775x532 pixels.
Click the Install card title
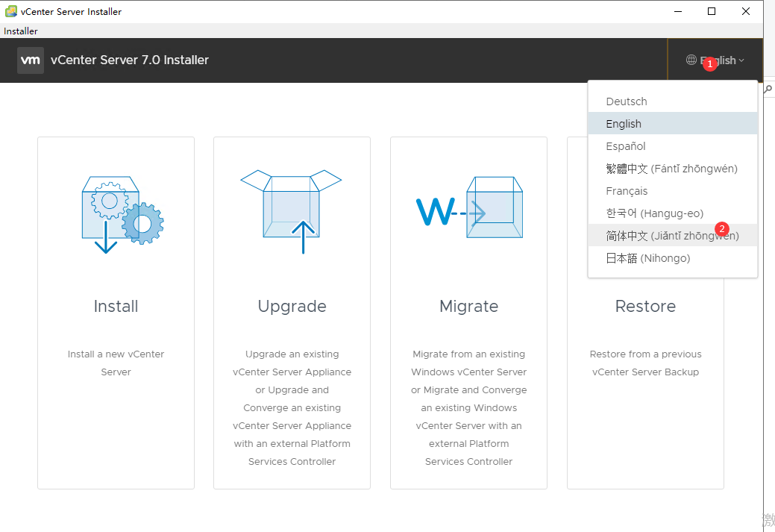(x=116, y=306)
